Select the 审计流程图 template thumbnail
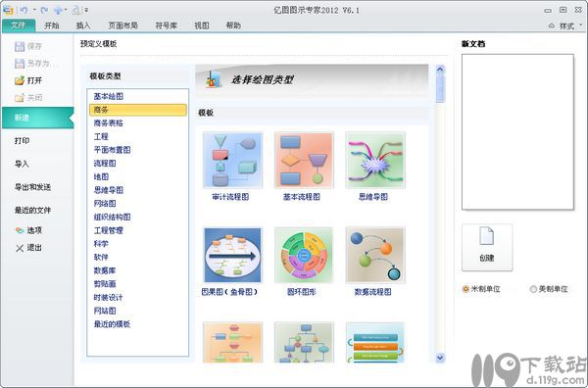This screenshot has width=588, height=388. (232, 160)
